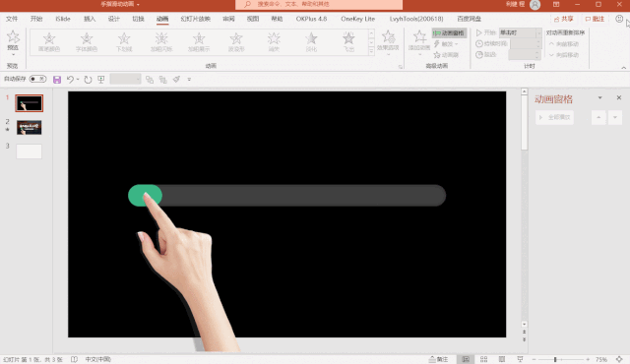Switch to the OneKey Lite tab

coord(357,19)
